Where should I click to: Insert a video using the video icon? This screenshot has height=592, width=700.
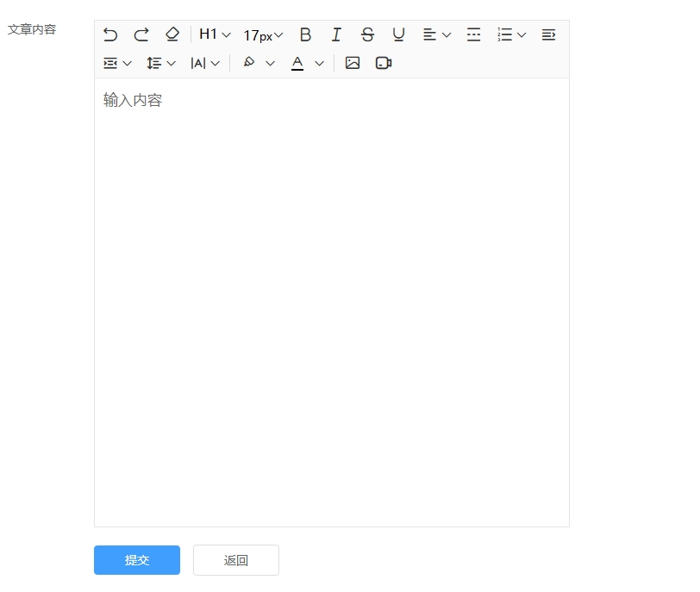pos(383,63)
